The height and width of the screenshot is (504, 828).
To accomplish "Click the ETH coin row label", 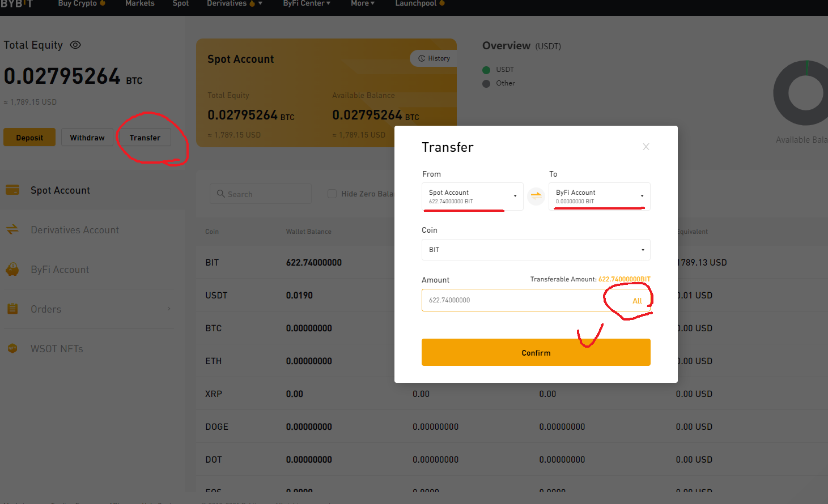I will [x=214, y=361].
